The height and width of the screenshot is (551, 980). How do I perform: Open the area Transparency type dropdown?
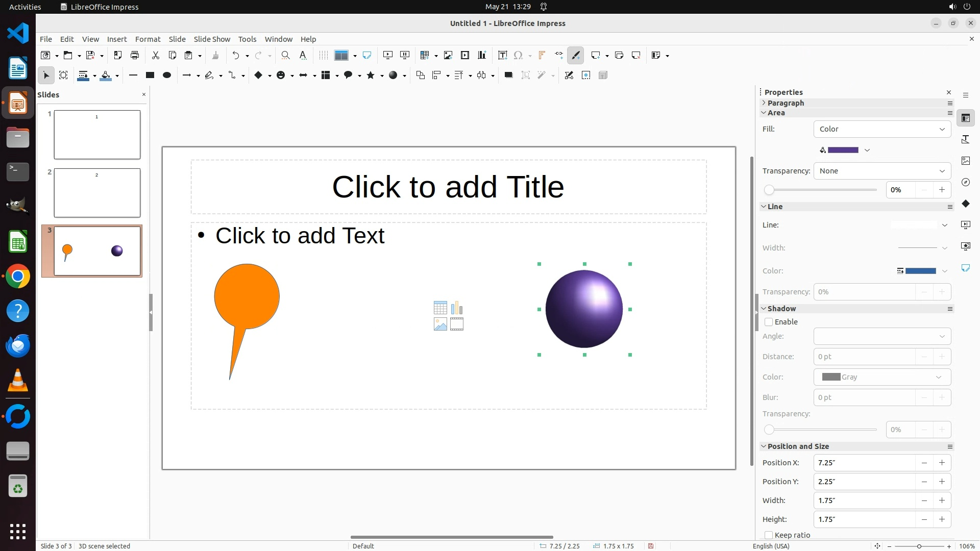[x=882, y=171]
